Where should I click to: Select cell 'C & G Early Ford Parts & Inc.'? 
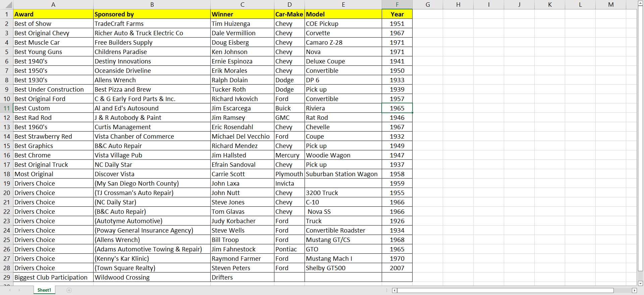click(x=152, y=99)
